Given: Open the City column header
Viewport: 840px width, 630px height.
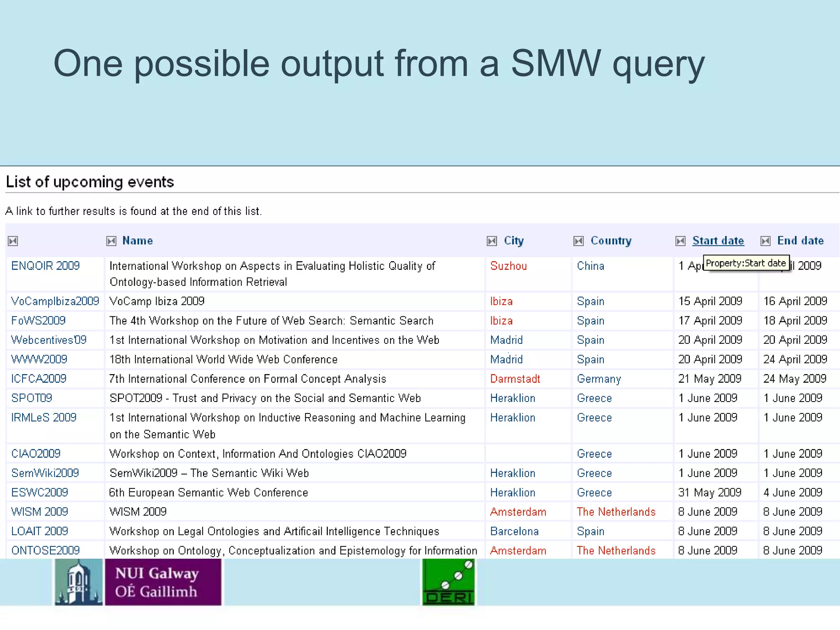Looking at the screenshot, I should click(x=514, y=241).
